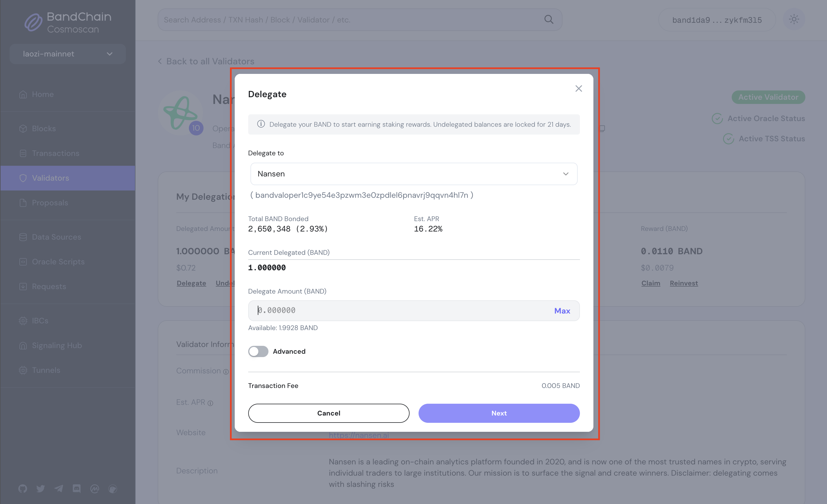Open the Telegram icon link in sidebar footer
827x504 pixels.
pos(59,489)
